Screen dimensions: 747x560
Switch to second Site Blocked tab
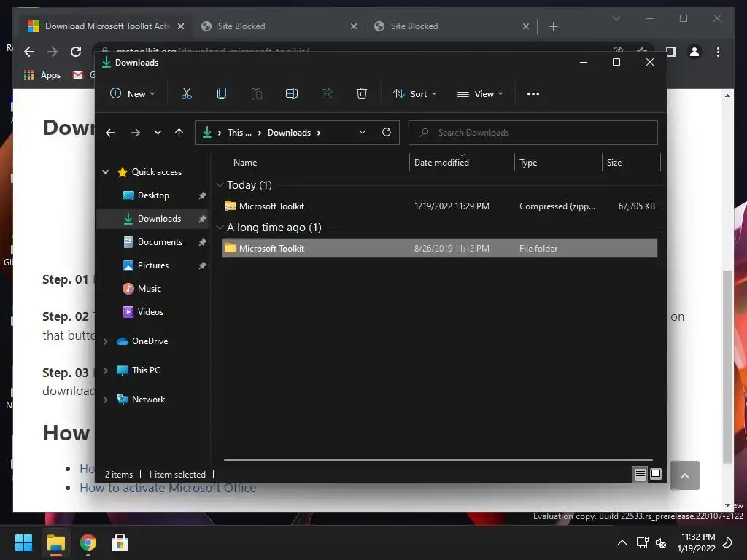click(x=452, y=26)
